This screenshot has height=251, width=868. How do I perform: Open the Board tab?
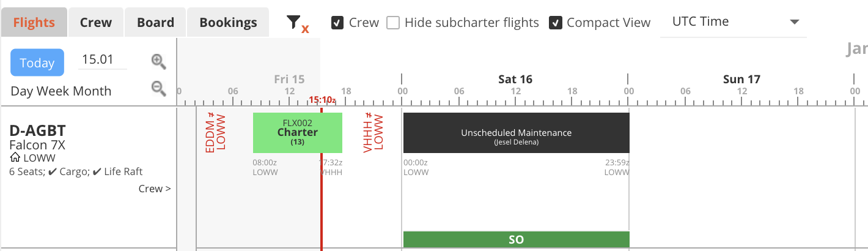tap(155, 23)
